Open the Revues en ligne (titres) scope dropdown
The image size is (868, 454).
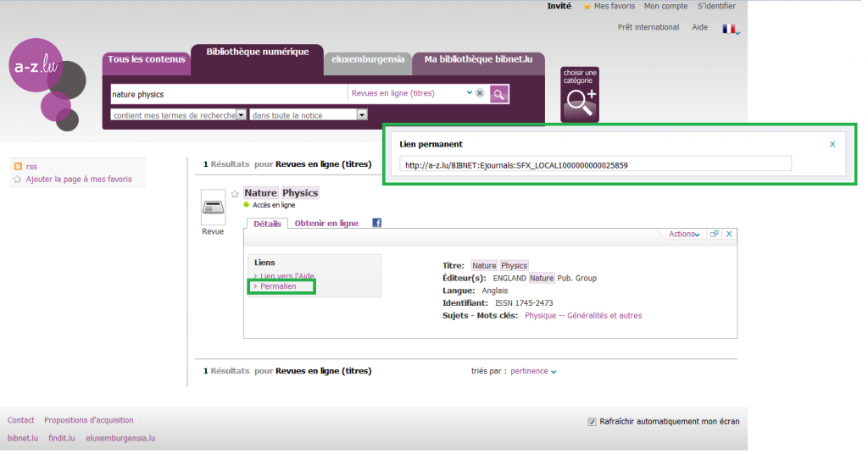coord(470,93)
